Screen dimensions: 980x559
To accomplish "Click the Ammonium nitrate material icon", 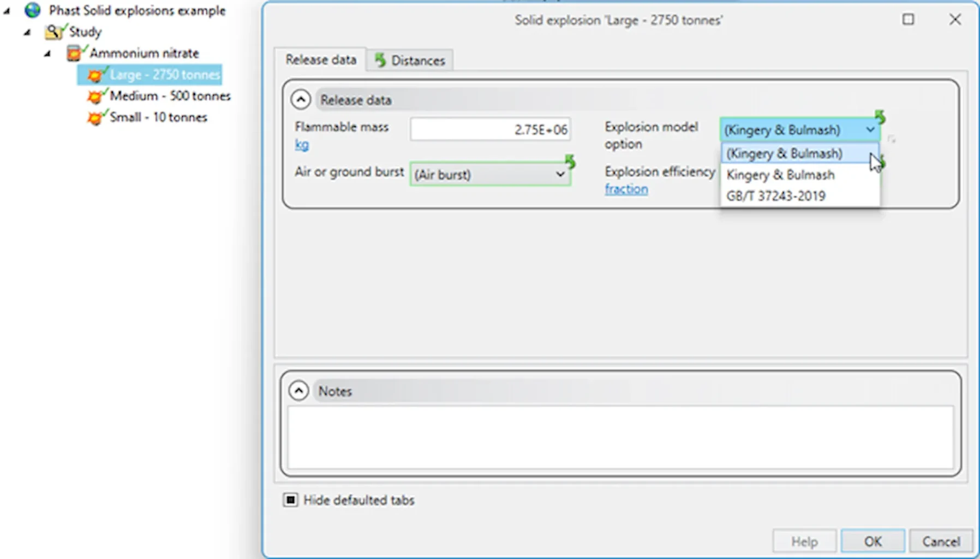I will tap(74, 53).
